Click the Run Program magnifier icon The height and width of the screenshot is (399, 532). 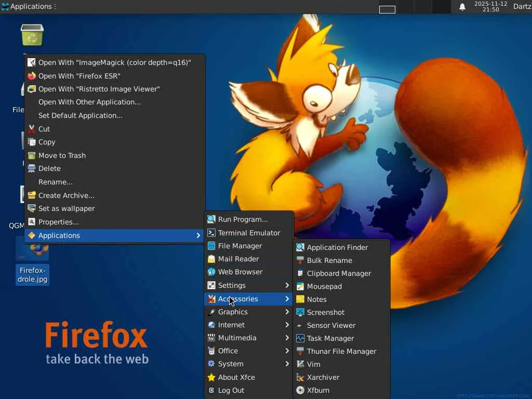tap(211, 219)
